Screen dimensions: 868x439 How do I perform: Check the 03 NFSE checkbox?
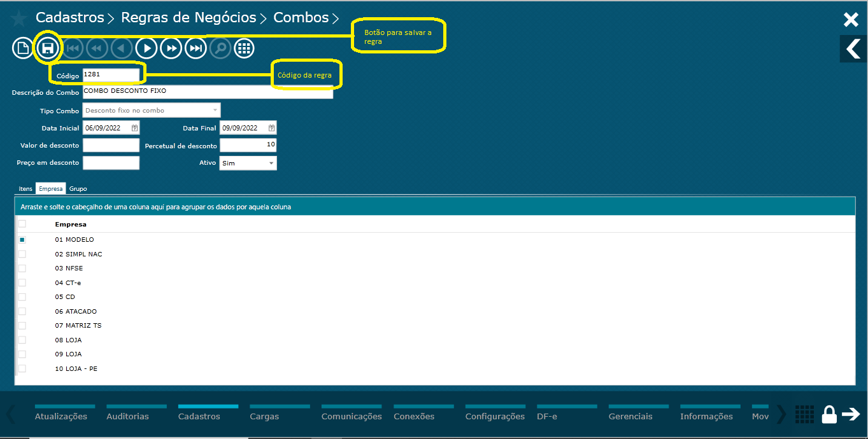[x=22, y=268]
